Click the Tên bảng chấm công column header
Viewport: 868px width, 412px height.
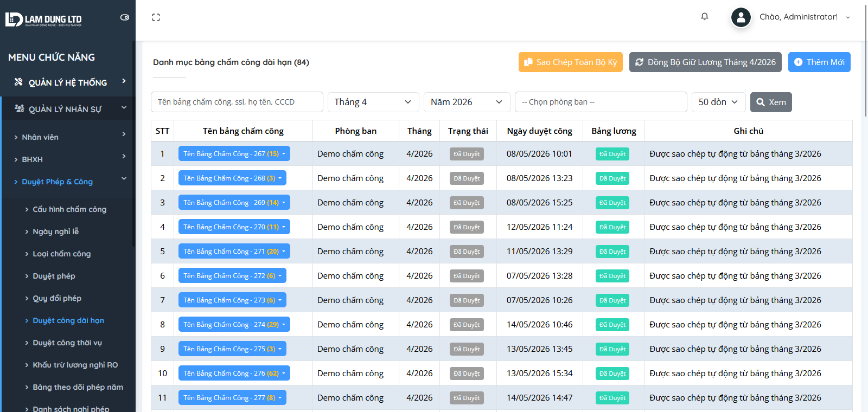click(x=243, y=131)
